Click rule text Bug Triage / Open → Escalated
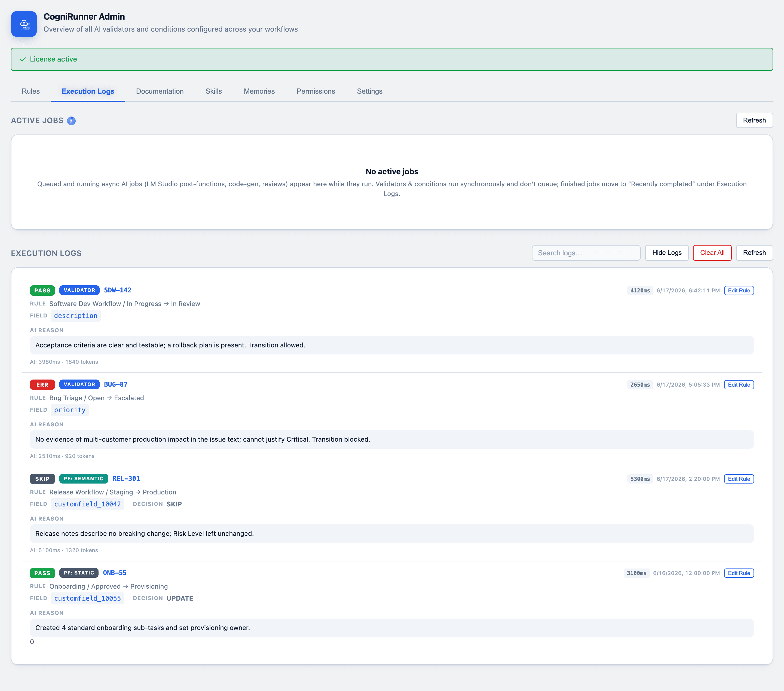The image size is (784, 691). [97, 398]
